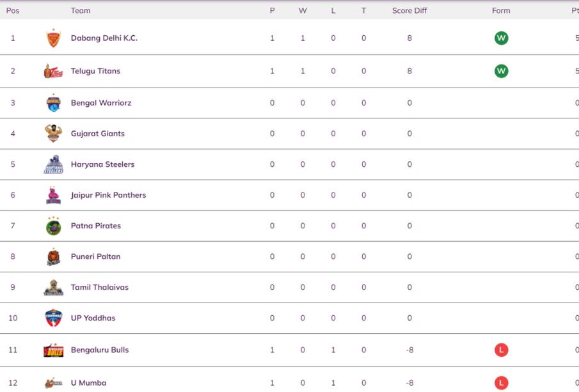
Task: Click the UP Yoddhas team logo
Action: (x=54, y=318)
